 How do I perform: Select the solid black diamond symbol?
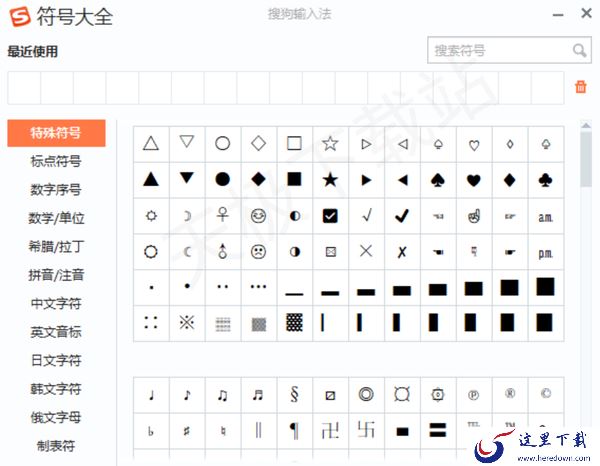(258, 179)
